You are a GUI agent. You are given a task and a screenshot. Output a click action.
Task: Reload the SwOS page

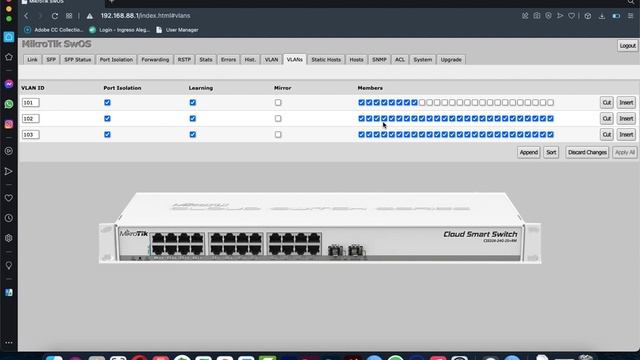click(x=55, y=16)
